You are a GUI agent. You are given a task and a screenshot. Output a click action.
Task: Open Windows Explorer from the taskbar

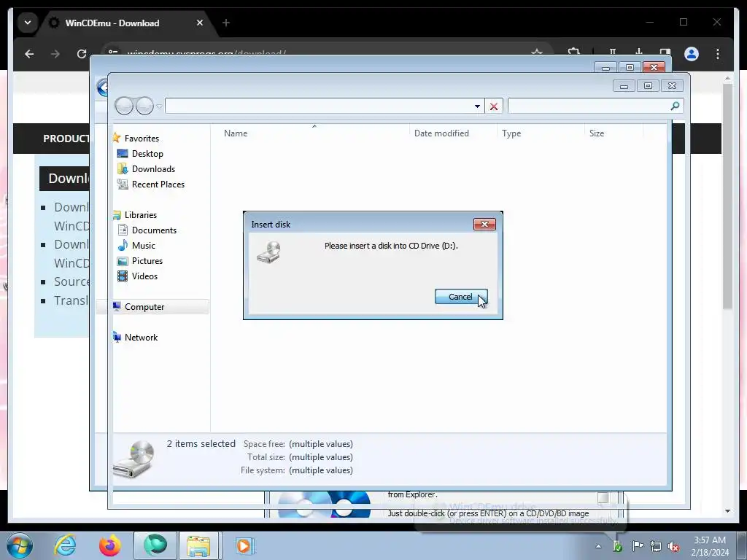[x=198, y=545]
